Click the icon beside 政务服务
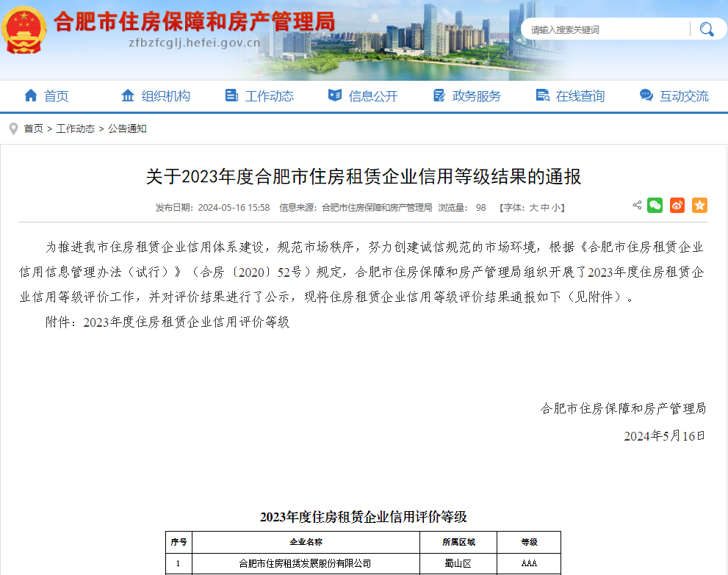 [441, 95]
